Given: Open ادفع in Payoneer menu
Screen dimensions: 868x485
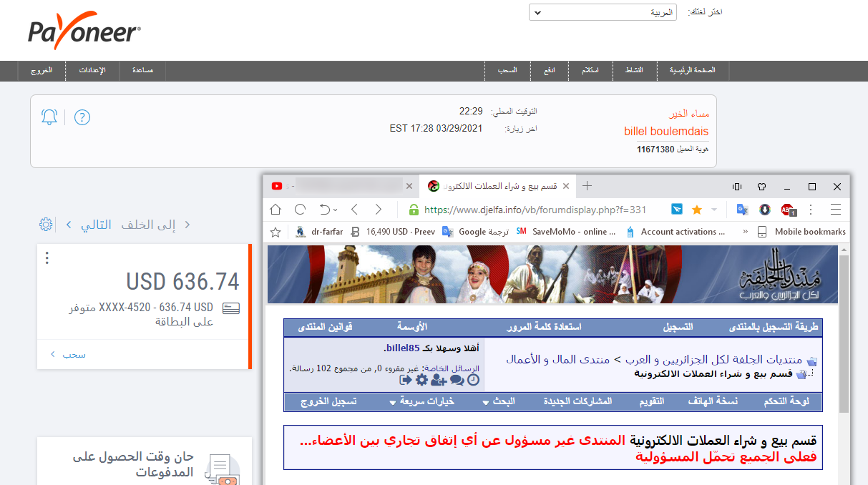Looking at the screenshot, I should click(549, 71).
